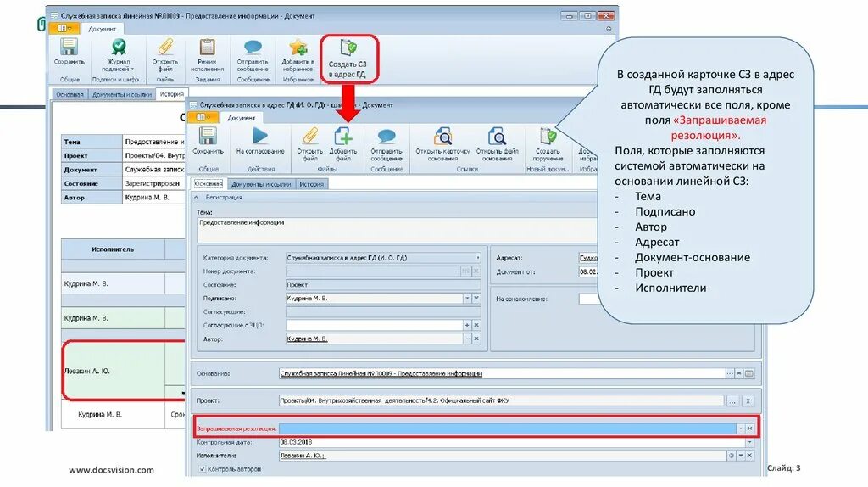The width and height of the screenshot is (868, 487).
Task: Clear the Автор field with X
Action: pos(476,339)
